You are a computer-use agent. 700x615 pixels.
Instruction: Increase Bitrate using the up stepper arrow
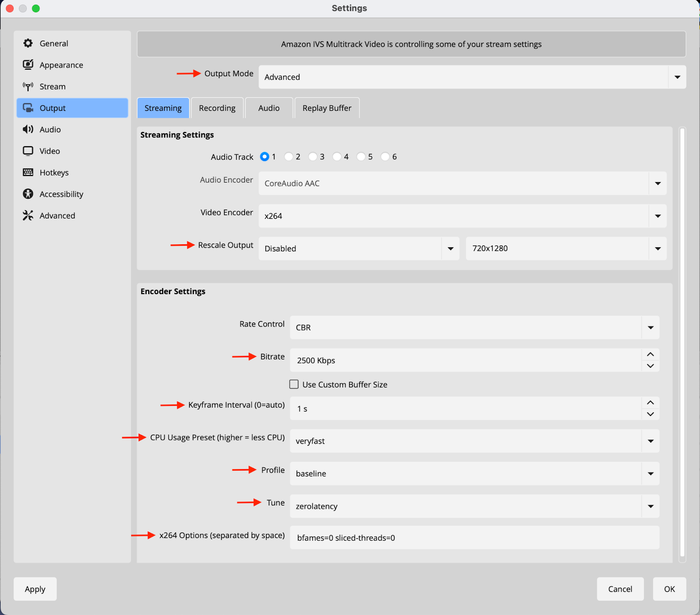pyautogui.click(x=650, y=355)
